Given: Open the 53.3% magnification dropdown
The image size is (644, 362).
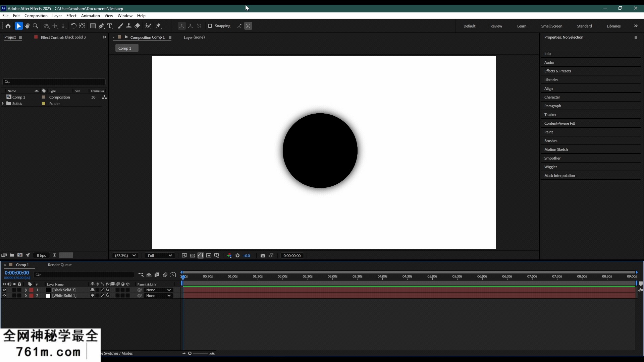Looking at the screenshot, I should tap(125, 255).
